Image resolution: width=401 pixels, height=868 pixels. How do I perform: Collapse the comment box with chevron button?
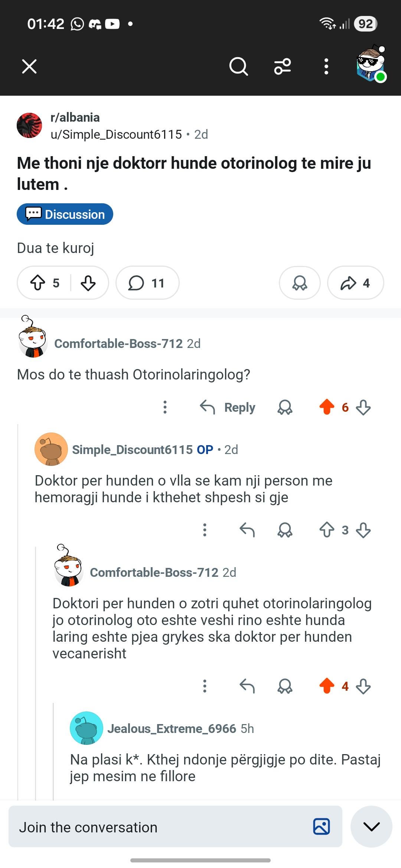(x=371, y=826)
